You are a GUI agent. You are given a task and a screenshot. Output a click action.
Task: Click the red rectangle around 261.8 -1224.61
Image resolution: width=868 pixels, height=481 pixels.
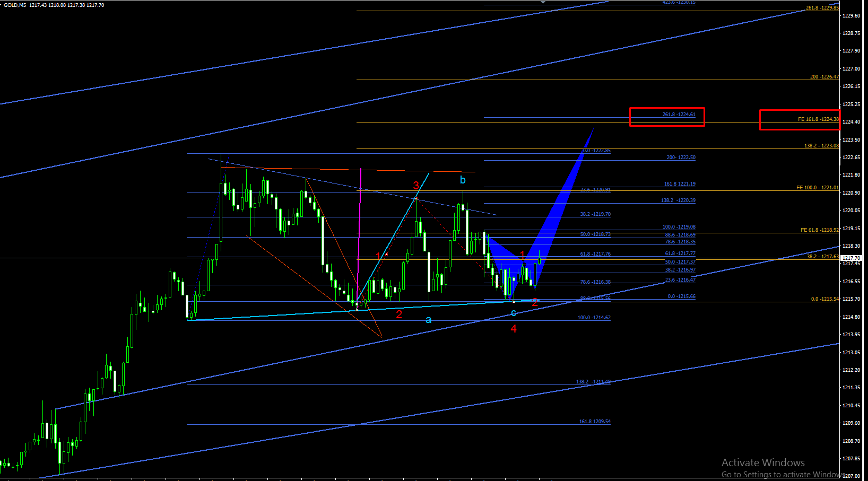click(667, 117)
